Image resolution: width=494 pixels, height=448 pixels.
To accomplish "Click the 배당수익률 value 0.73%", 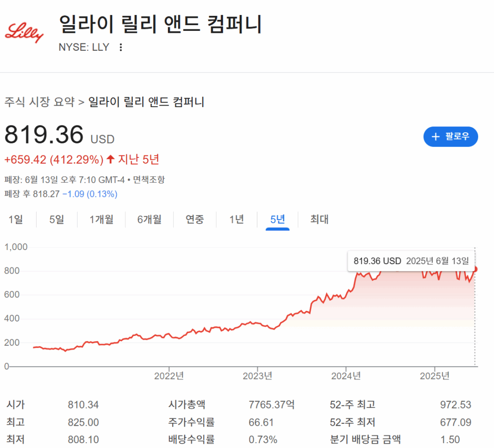I will tap(263, 439).
